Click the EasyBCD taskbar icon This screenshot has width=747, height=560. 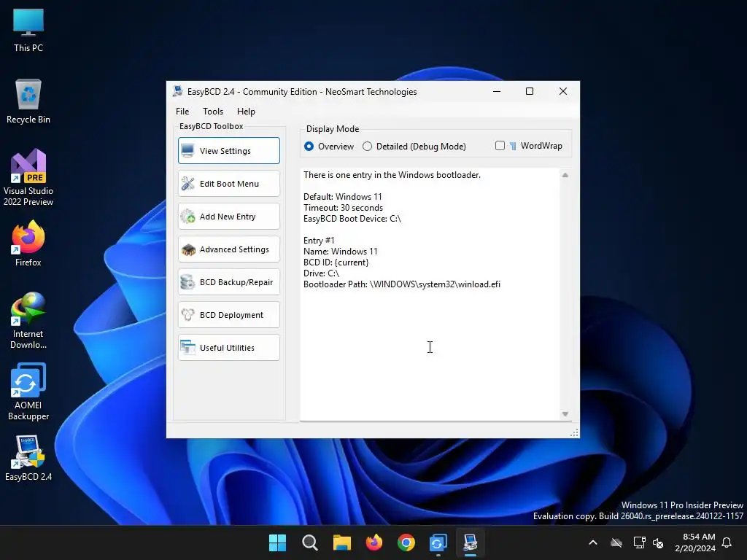coord(471,542)
